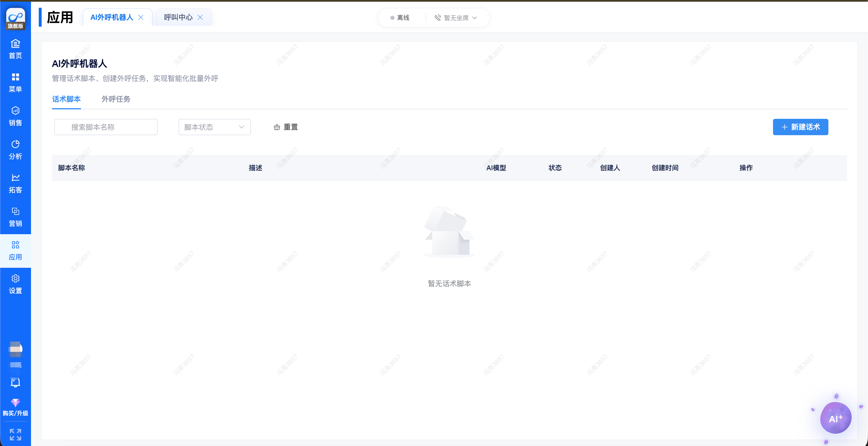Switch to the 外呼任务 tab
Screen dimensions: 868x446
click(x=116, y=99)
